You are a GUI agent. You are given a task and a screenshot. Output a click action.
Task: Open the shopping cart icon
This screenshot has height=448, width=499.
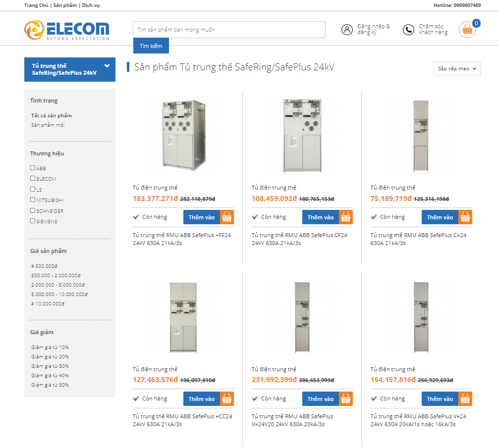point(466,30)
